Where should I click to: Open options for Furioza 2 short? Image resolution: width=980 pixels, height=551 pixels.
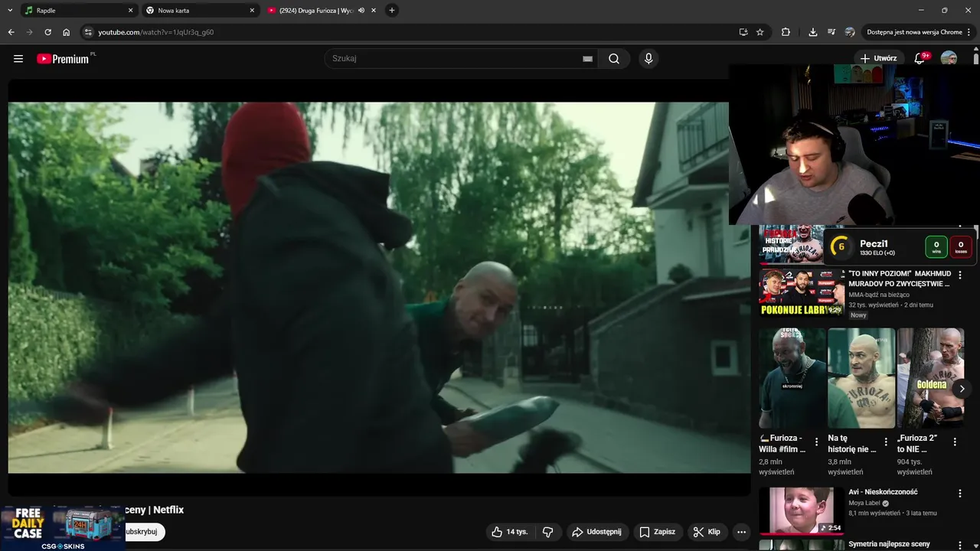[955, 442]
